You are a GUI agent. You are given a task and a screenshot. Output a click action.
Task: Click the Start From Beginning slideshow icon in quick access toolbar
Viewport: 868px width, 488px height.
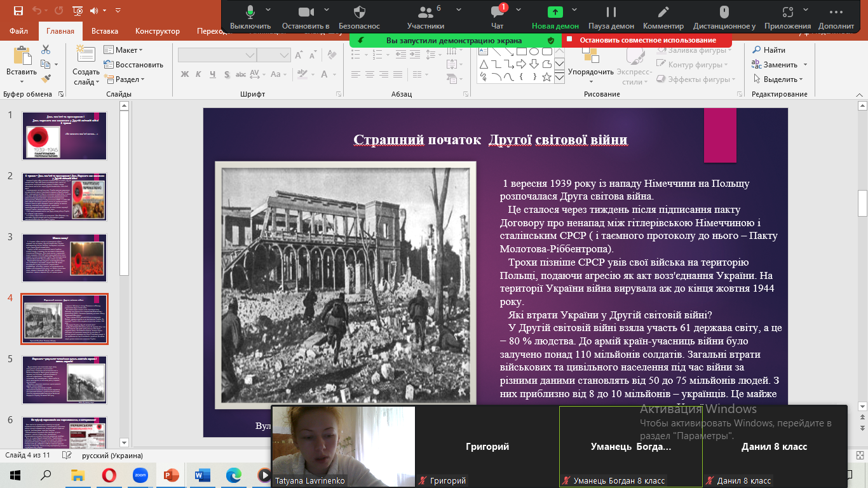78,11
